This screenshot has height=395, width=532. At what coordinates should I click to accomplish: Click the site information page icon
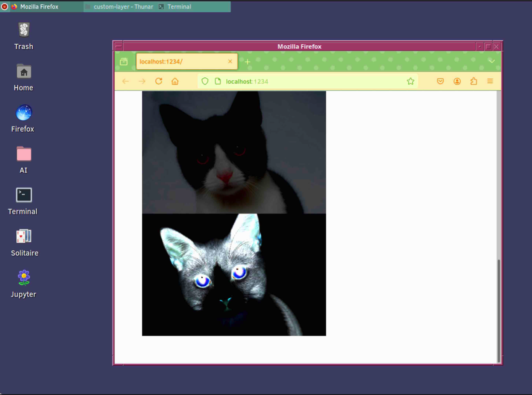[x=218, y=81]
